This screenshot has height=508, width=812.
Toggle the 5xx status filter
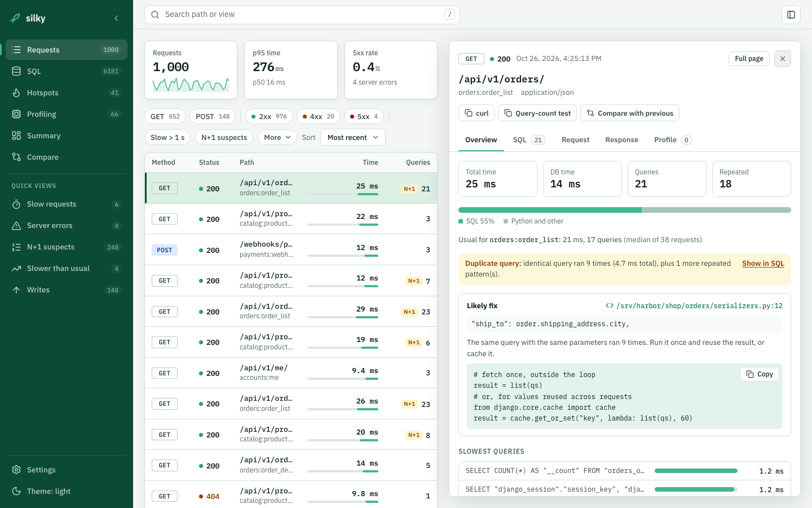pos(364,116)
